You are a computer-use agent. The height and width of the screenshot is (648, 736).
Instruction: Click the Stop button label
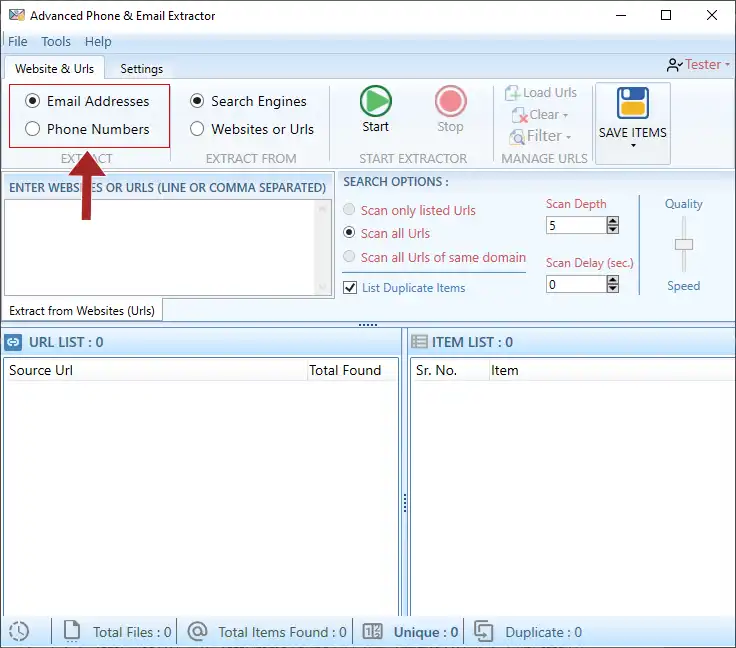tap(451, 127)
